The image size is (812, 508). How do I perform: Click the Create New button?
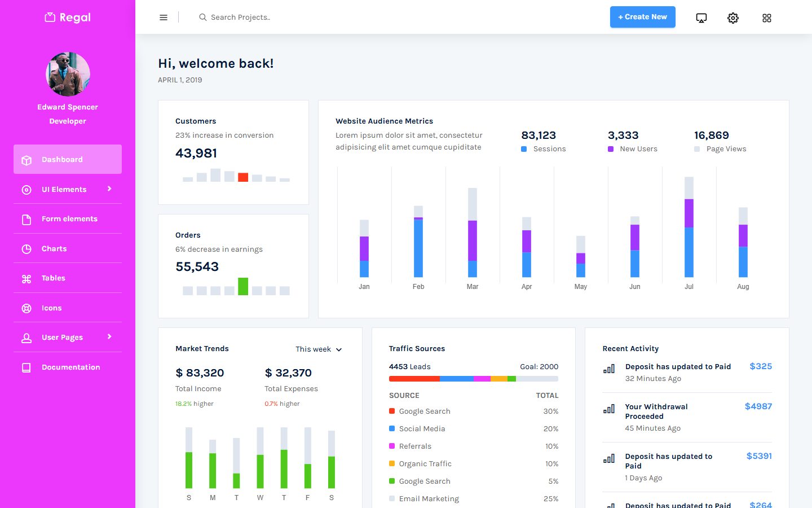tap(643, 17)
